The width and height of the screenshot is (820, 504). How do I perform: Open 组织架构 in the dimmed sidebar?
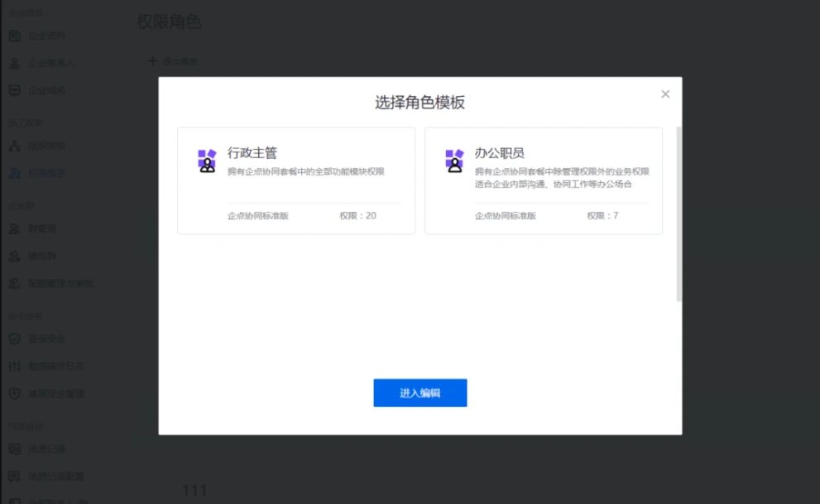coord(38,146)
